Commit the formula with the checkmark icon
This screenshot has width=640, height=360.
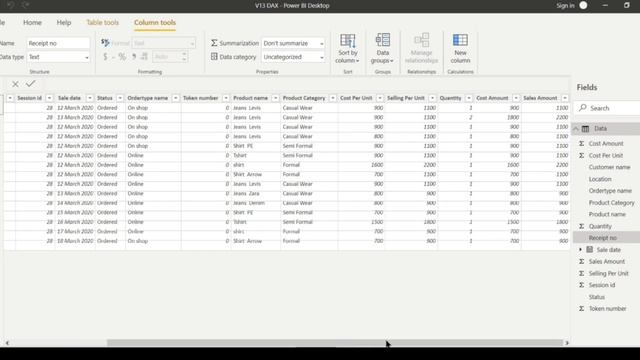pos(31,84)
